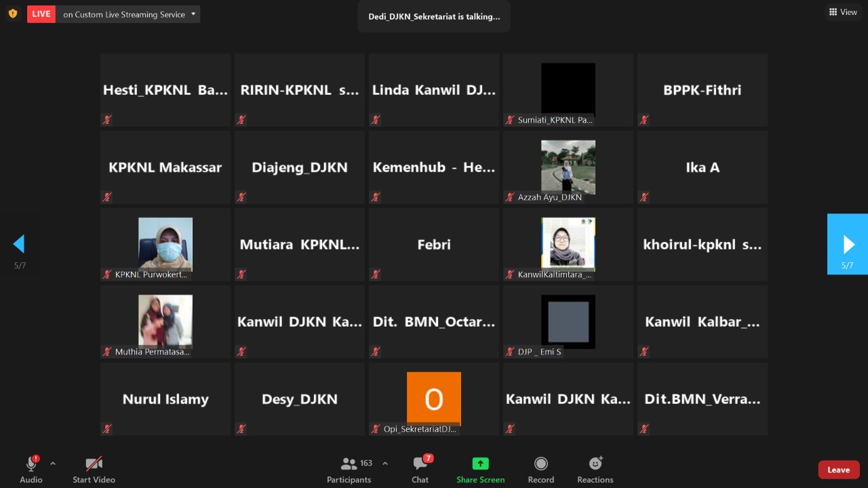Go to next page of participants
The image size is (868, 488).
pyautogui.click(x=847, y=244)
